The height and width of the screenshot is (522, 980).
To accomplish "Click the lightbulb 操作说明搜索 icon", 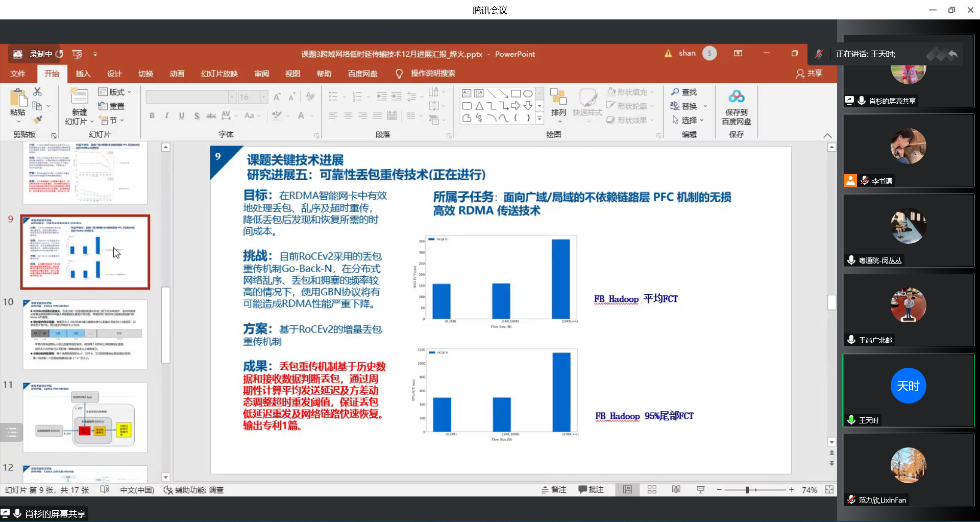I will coord(399,74).
